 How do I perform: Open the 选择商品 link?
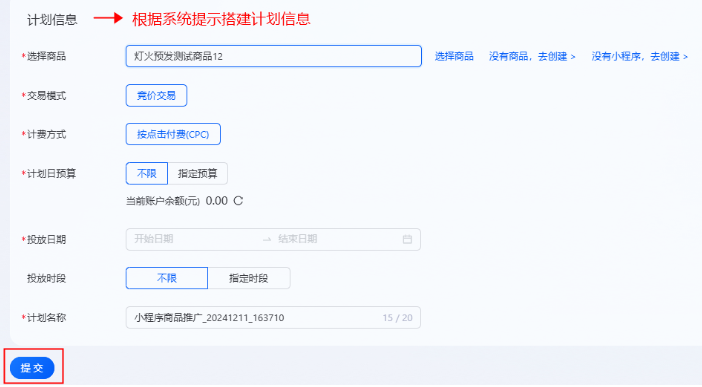coord(454,56)
